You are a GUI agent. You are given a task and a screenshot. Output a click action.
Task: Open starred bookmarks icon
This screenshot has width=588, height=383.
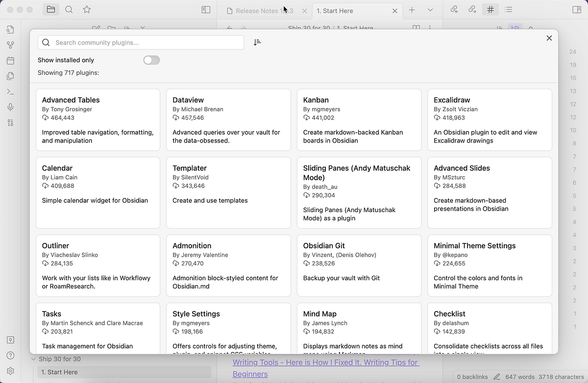pyautogui.click(x=87, y=9)
